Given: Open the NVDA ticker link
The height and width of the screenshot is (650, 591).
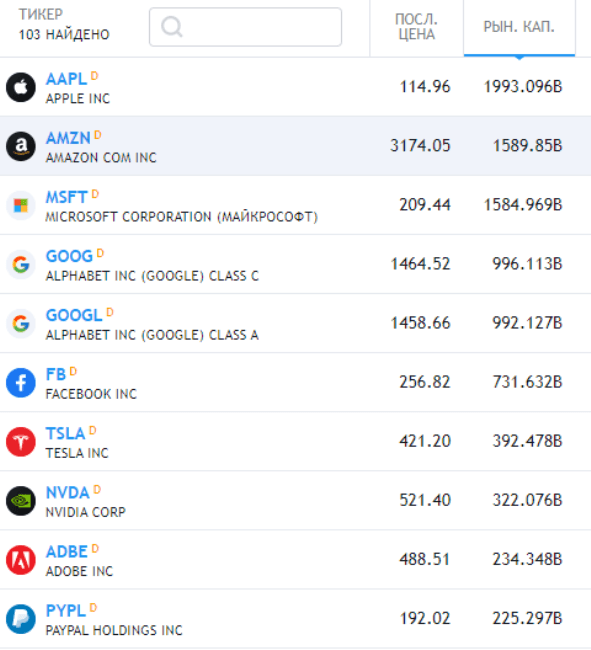Looking at the screenshot, I should [x=68, y=493].
